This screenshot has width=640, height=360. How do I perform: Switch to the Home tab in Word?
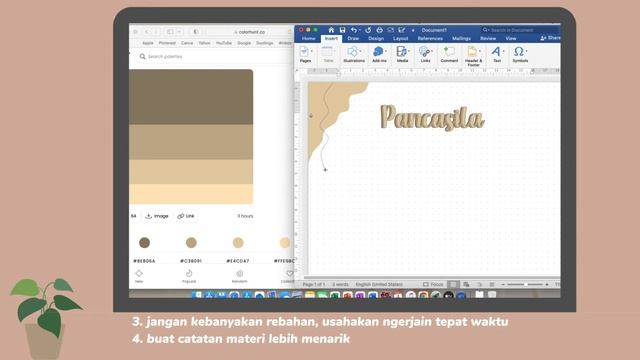[309, 38]
